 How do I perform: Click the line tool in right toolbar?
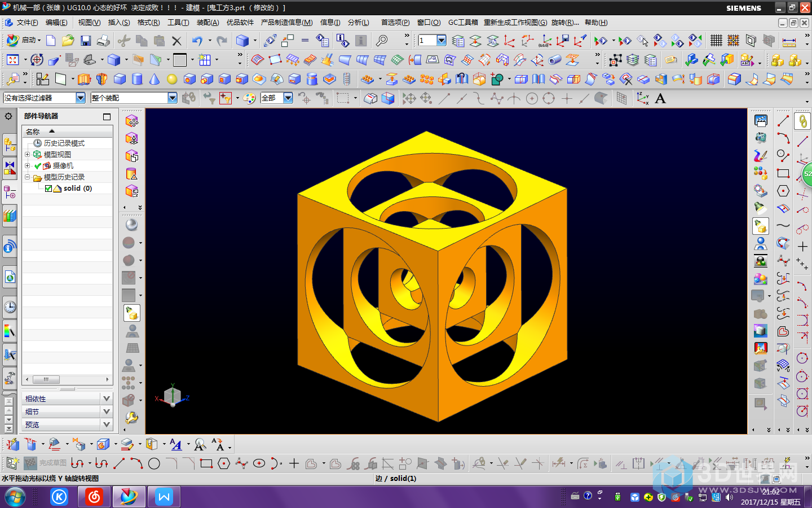pyautogui.click(x=783, y=121)
